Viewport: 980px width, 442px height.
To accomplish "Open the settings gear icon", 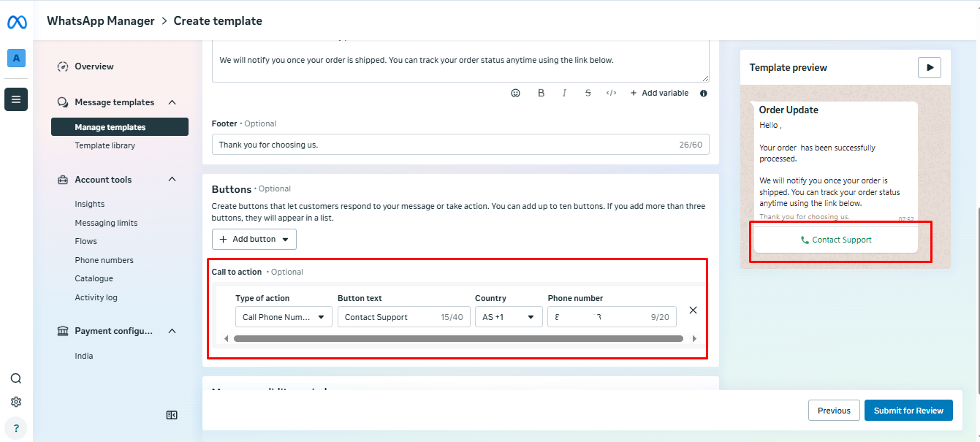I will tap(16, 402).
